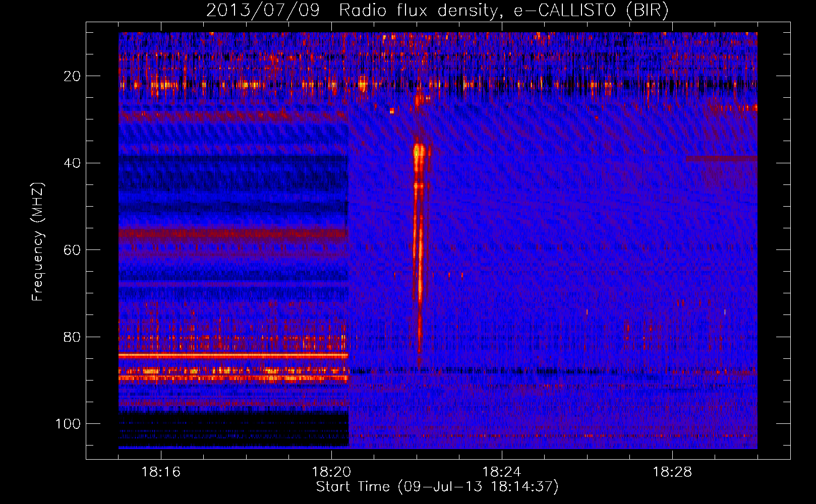Click the bright horizontal line near 84 MHz
Image resolution: width=816 pixels, height=504 pixels.
point(234,356)
